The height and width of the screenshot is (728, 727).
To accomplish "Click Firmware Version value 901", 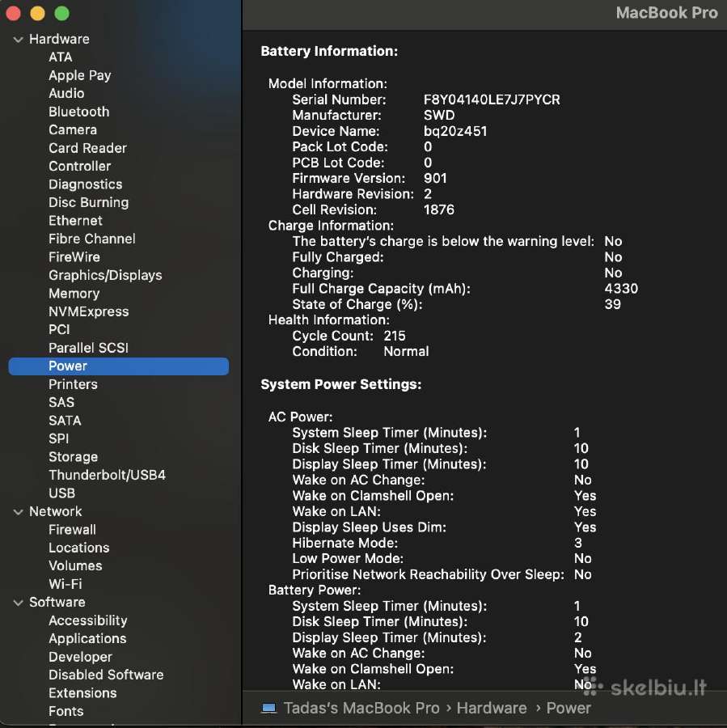I will click(435, 178).
